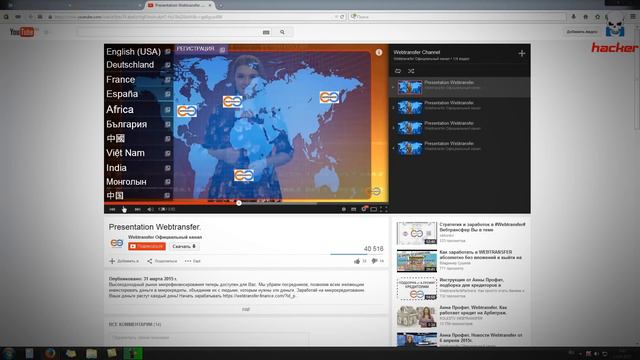Click into the YouTube search field
The width and height of the screenshot is (640, 360).
[169, 32]
